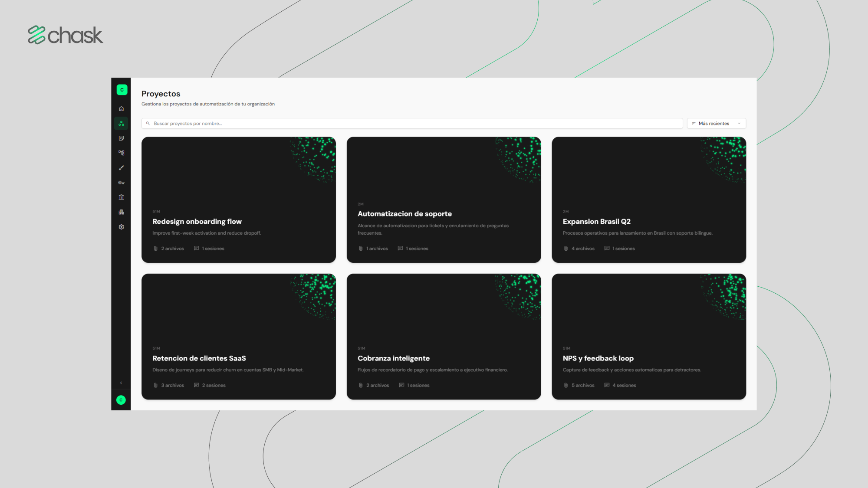Select the brush icon in the sidebar
Screen dimensions: 868x488
click(122, 168)
